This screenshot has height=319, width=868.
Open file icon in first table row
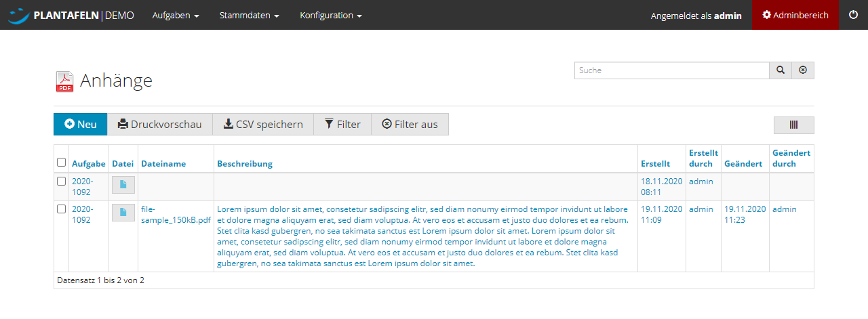pyautogui.click(x=123, y=184)
